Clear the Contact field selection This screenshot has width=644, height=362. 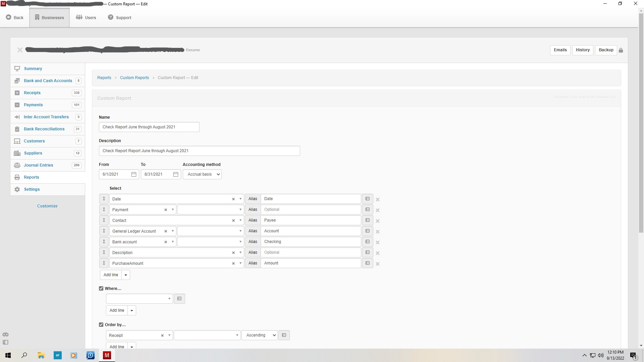point(233,221)
